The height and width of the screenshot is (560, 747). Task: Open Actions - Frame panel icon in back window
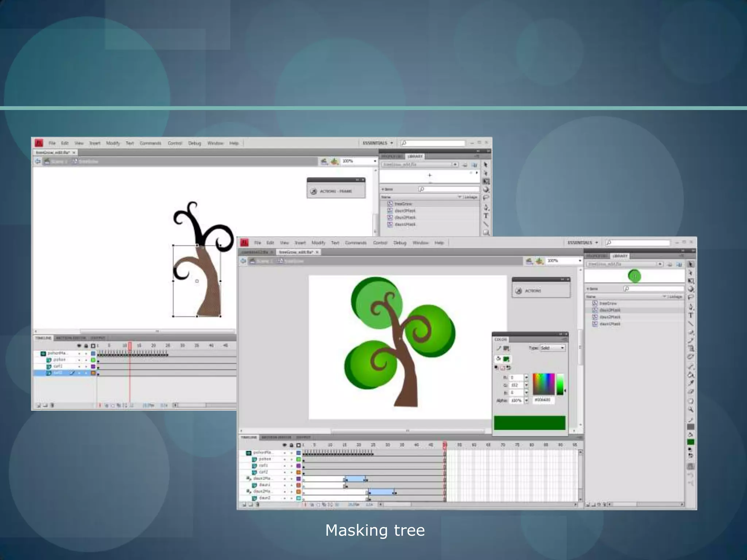pos(313,191)
